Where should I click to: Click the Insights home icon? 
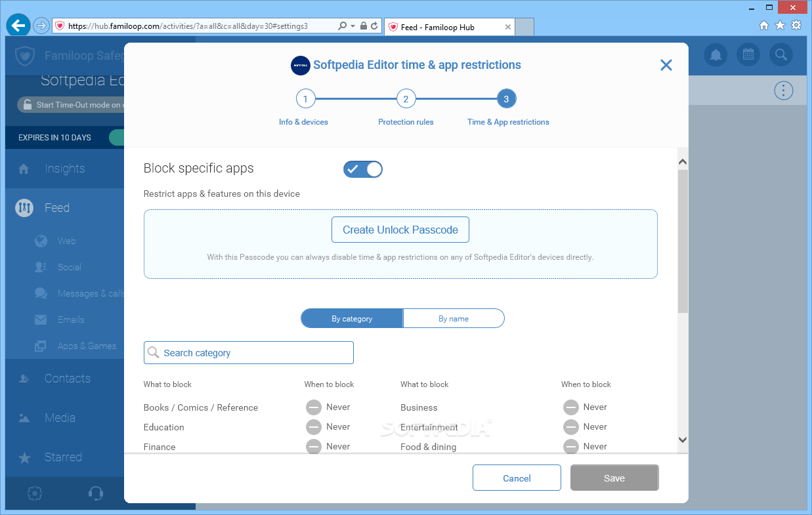click(24, 169)
